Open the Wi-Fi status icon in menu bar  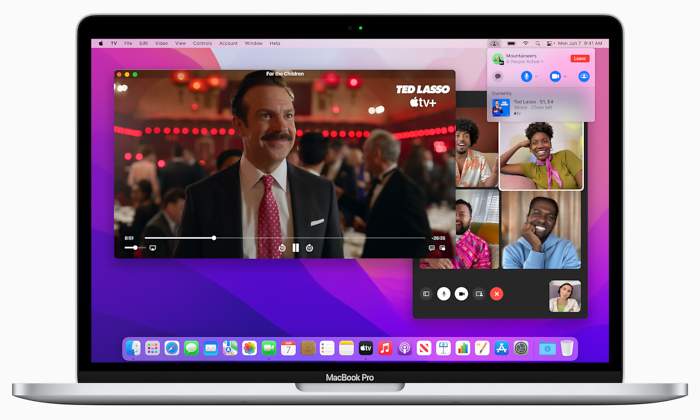[x=525, y=43]
